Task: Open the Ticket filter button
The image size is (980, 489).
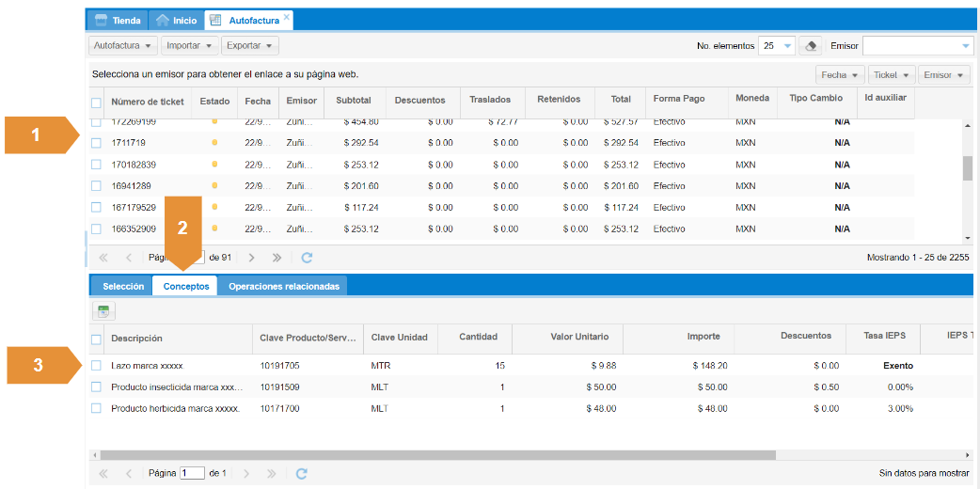Action: 892,75
